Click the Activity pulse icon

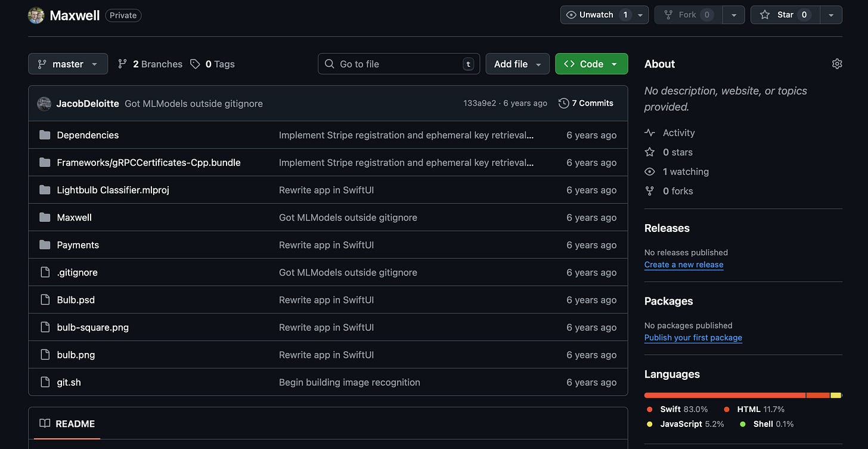tap(650, 133)
